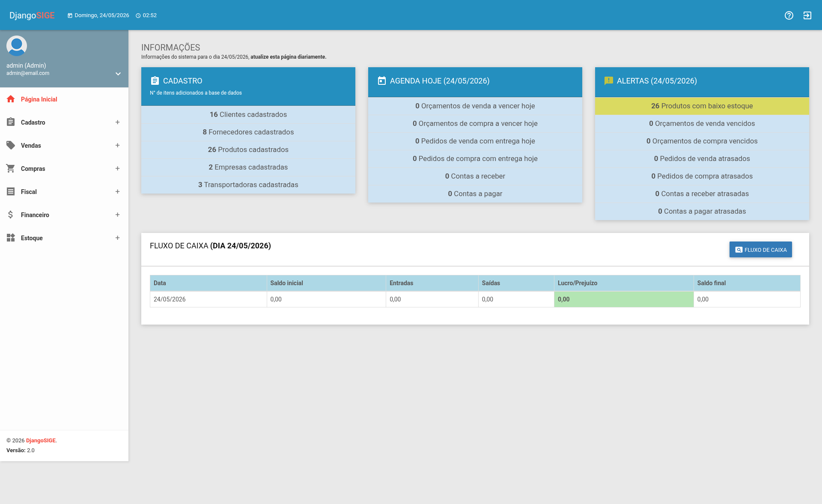Open Orçamentos de venda vencidos alert
This screenshot has width=822, height=504.
click(702, 124)
